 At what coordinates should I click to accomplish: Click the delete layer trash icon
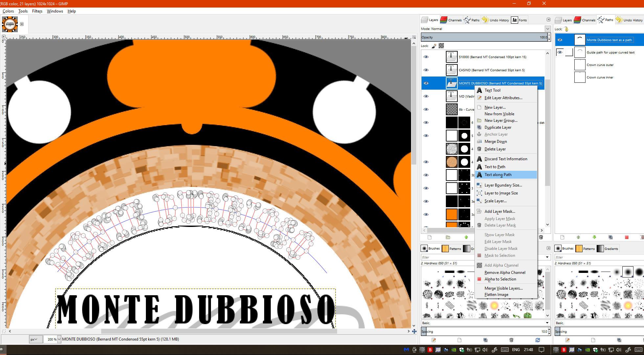coord(541,237)
